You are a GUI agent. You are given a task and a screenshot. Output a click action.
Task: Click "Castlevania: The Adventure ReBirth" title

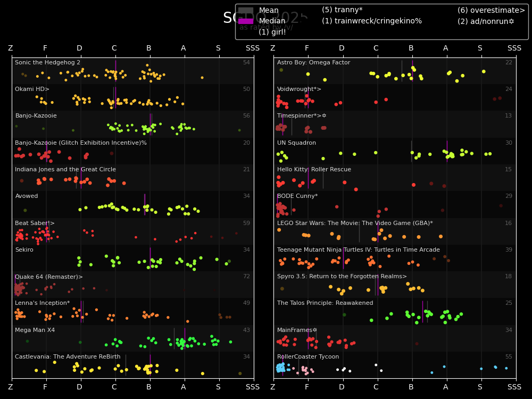point(68,356)
